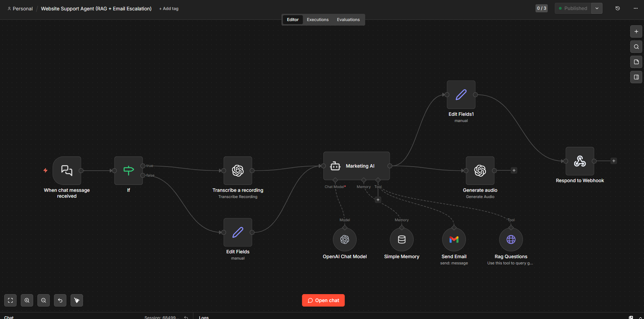Open the Rag Questions tool node
Image resolution: width=644 pixels, height=319 pixels.
(x=511, y=240)
